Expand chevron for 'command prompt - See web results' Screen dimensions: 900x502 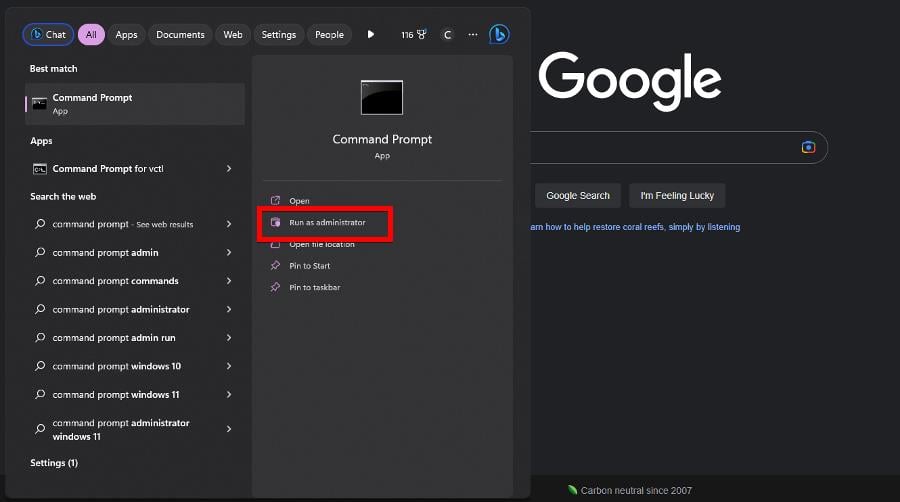click(x=228, y=224)
